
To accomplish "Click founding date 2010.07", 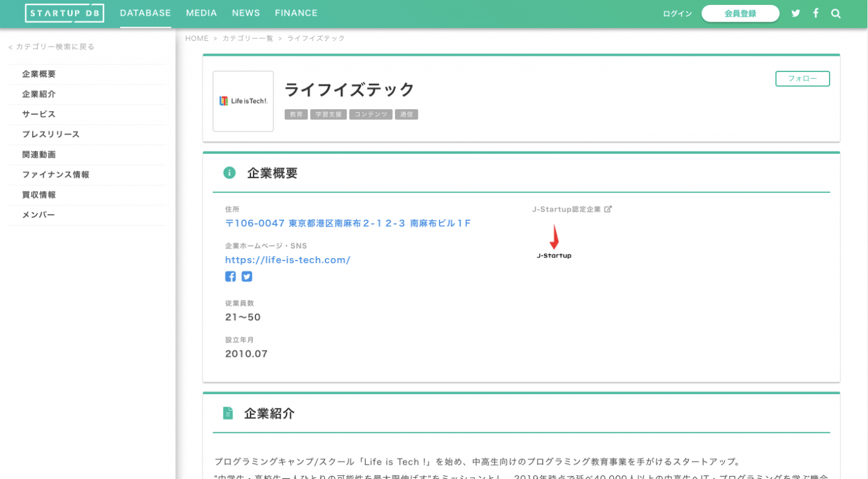I will (x=246, y=354).
